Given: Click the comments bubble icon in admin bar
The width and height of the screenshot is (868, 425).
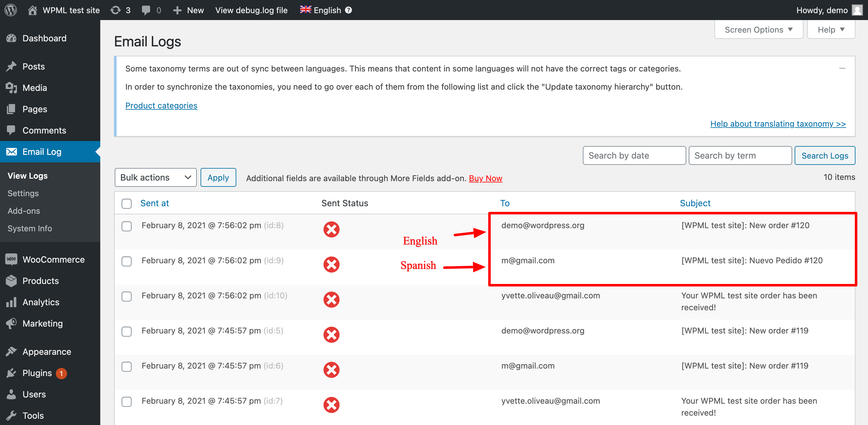Looking at the screenshot, I should tap(146, 10).
